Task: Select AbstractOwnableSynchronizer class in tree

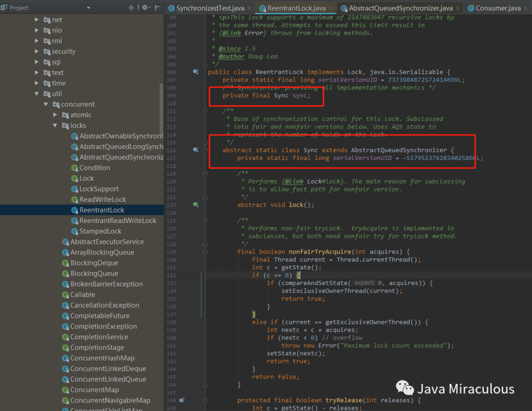Action: [x=117, y=136]
